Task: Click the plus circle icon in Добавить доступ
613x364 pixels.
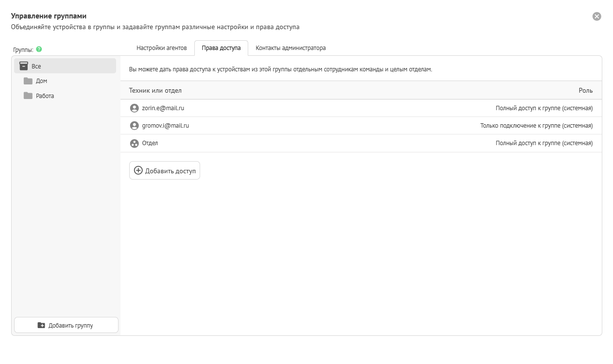Action: coord(138,170)
